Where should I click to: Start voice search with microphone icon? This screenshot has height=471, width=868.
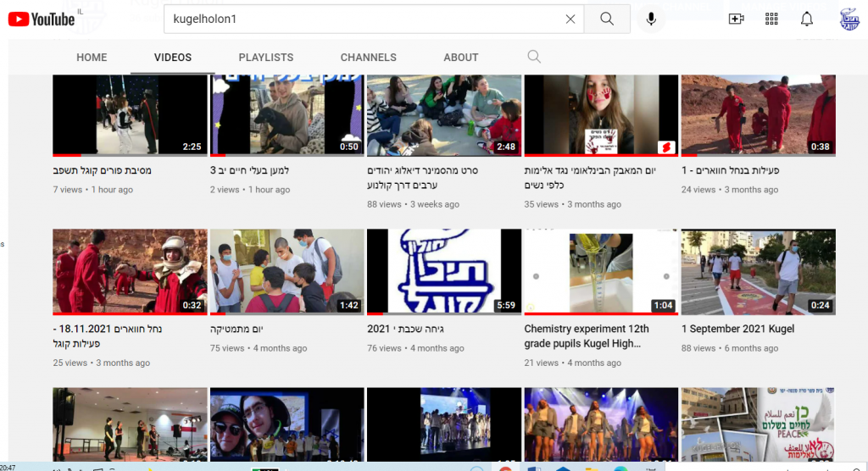coord(651,19)
